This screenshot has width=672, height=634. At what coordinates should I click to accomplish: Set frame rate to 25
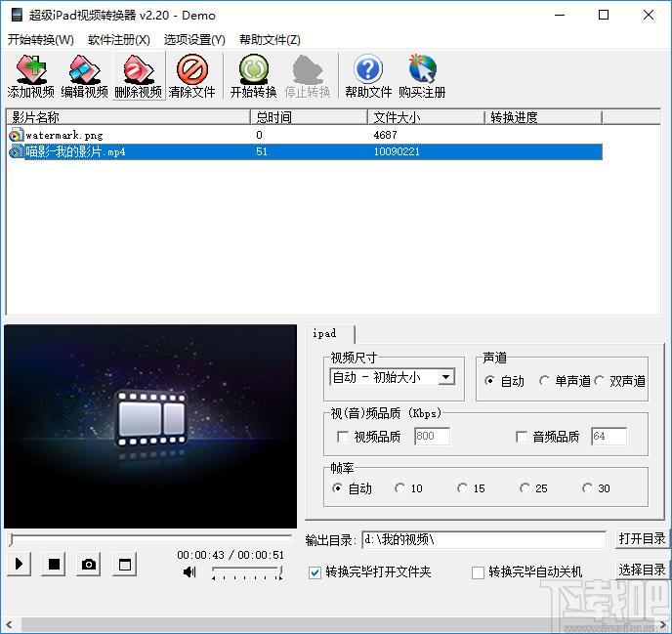(x=525, y=488)
